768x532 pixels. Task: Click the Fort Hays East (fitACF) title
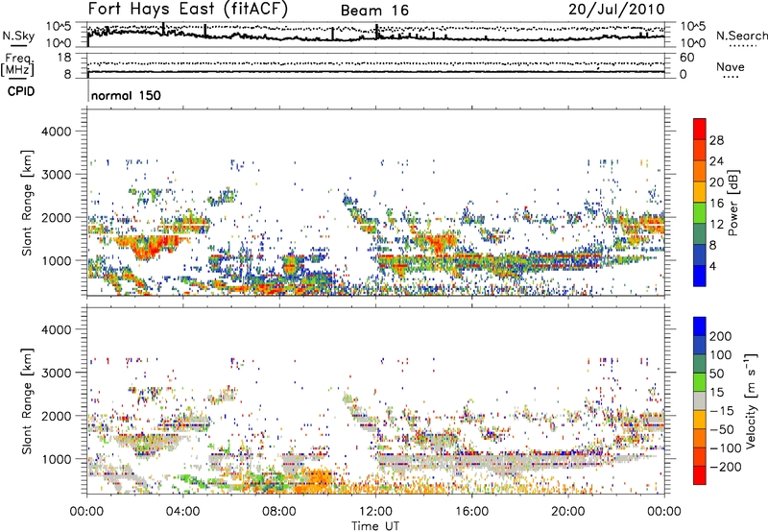coord(187,10)
